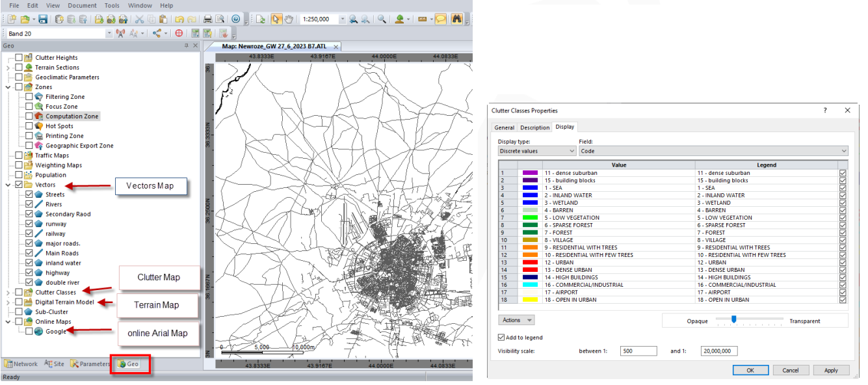
Task: Click the transmitter antenna icon
Action: pyautogui.click(x=120, y=33)
